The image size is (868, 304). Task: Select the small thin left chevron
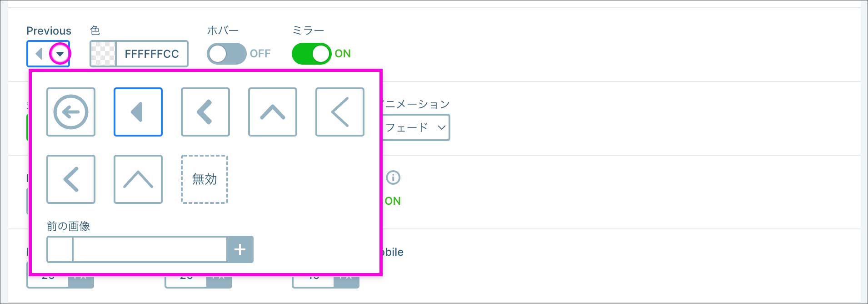tap(71, 179)
